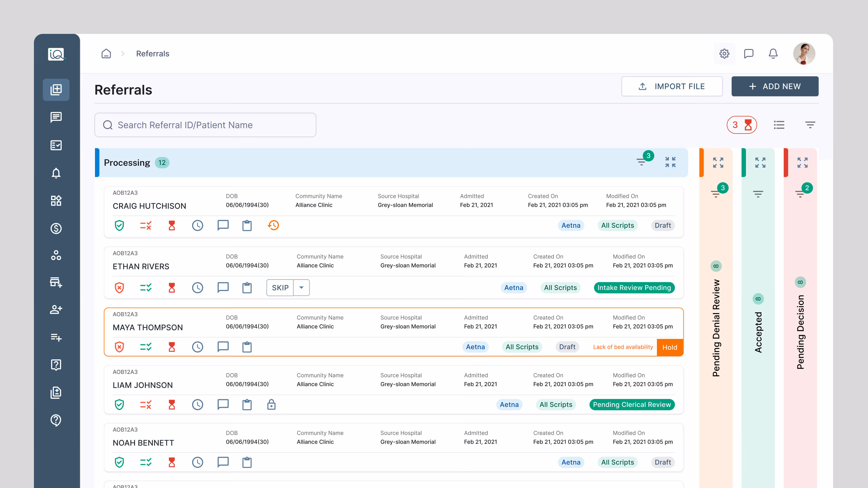Viewport: 868px width, 488px height.
Task: Go to home via breadcrumb icon
Action: pos(106,54)
